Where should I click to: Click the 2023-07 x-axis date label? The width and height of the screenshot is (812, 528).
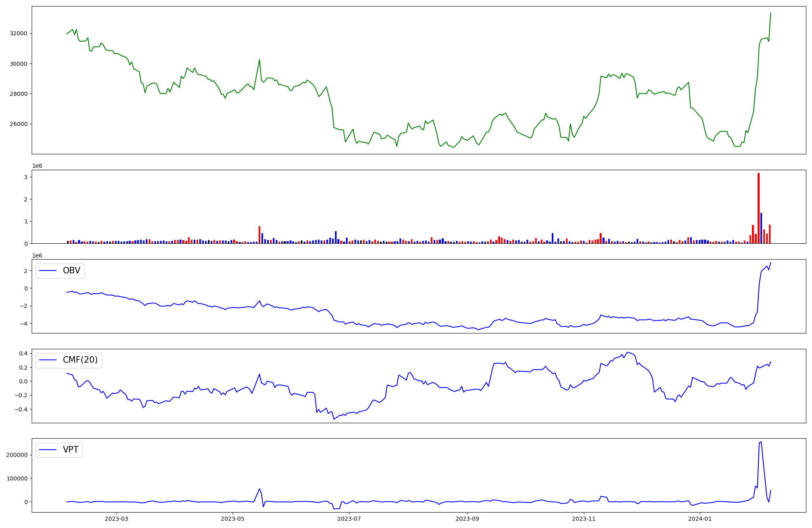(x=349, y=519)
